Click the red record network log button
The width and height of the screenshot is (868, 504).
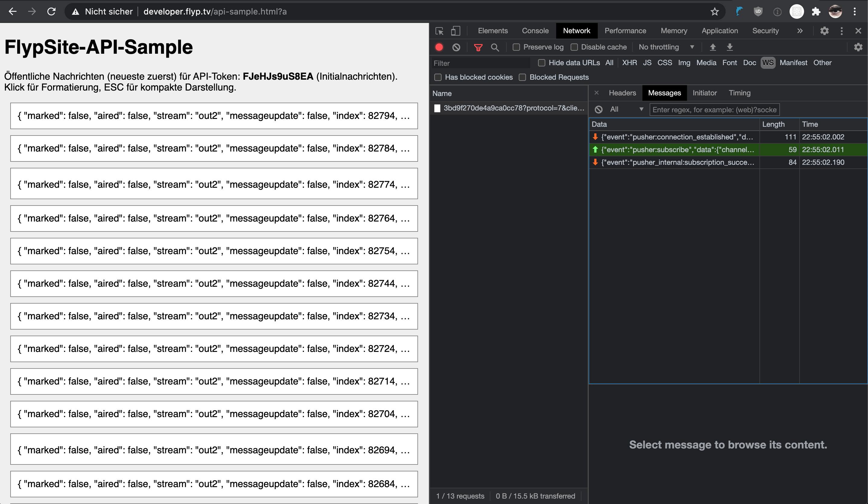[439, 47]
